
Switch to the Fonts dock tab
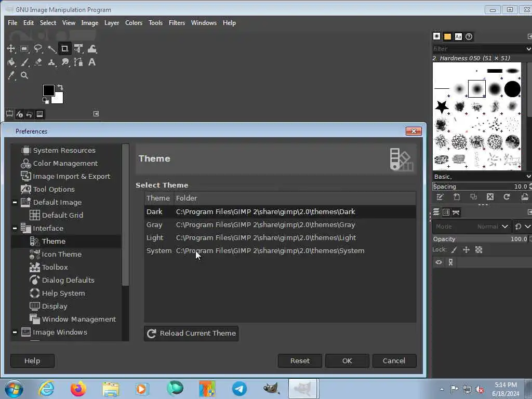tap(458, 36)
